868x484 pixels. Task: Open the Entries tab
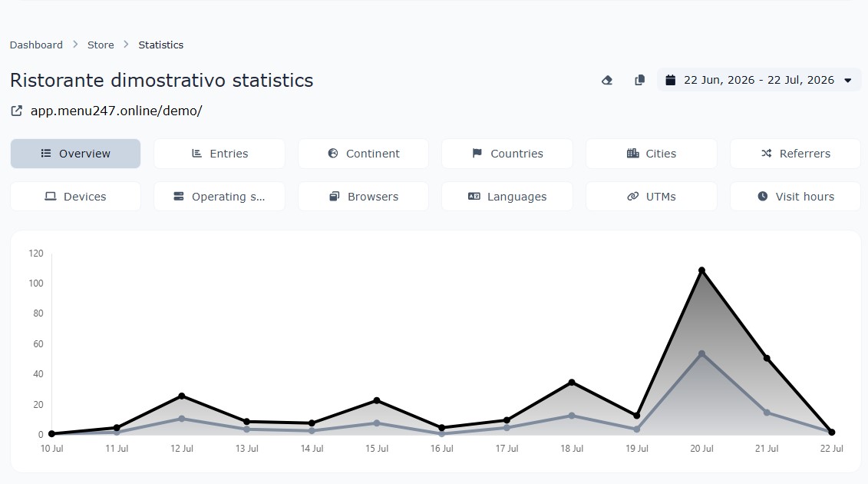click(219, 154)
